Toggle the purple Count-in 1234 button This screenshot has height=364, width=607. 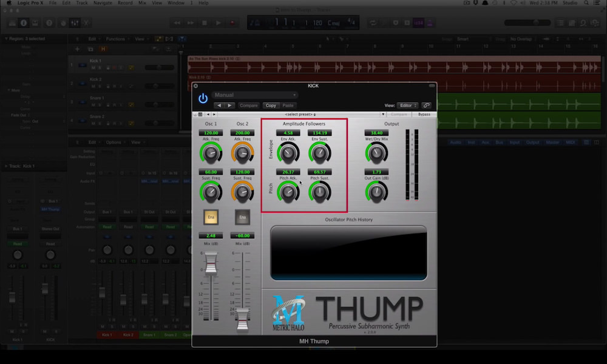pyautogui.click(x=418, y=23)
